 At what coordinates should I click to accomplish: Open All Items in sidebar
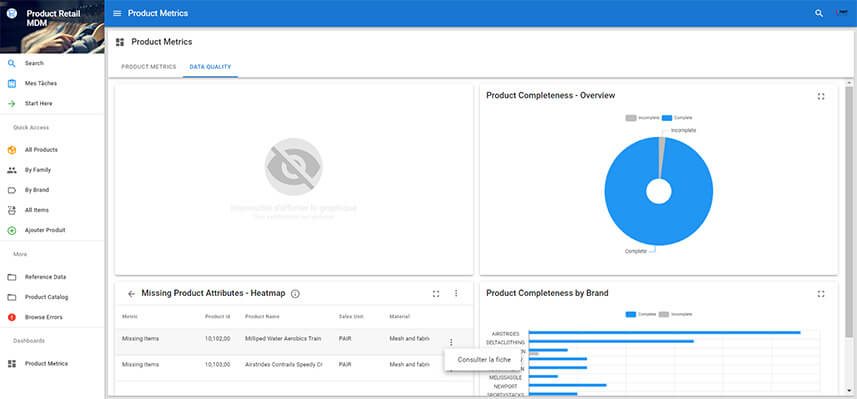coord(37,210)
